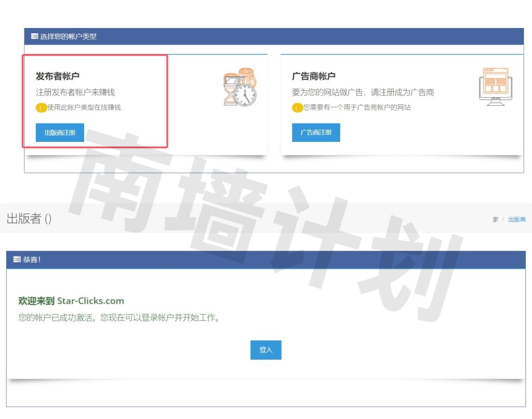Click the 选择您的帐户类型 header title
Screen dimensions: 532x419
69,36
